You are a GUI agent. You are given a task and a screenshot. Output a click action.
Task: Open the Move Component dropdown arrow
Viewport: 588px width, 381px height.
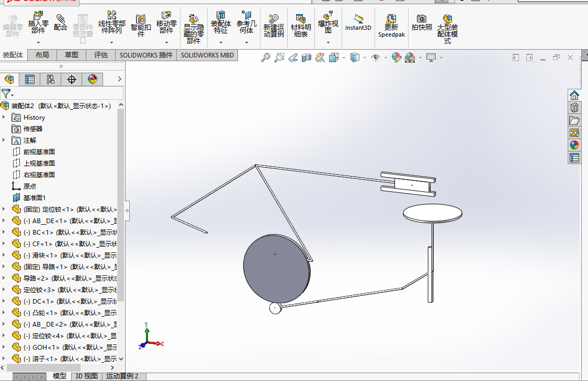coord(166,42)
